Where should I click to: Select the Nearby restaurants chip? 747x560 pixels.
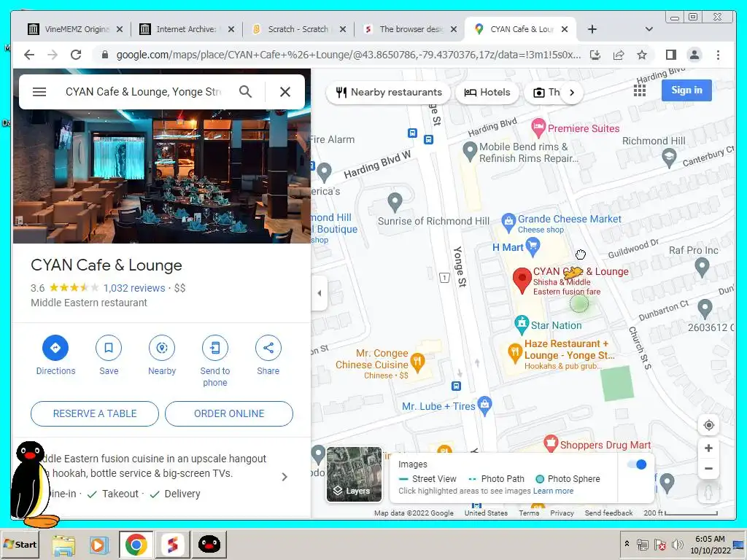pos(389,93)
